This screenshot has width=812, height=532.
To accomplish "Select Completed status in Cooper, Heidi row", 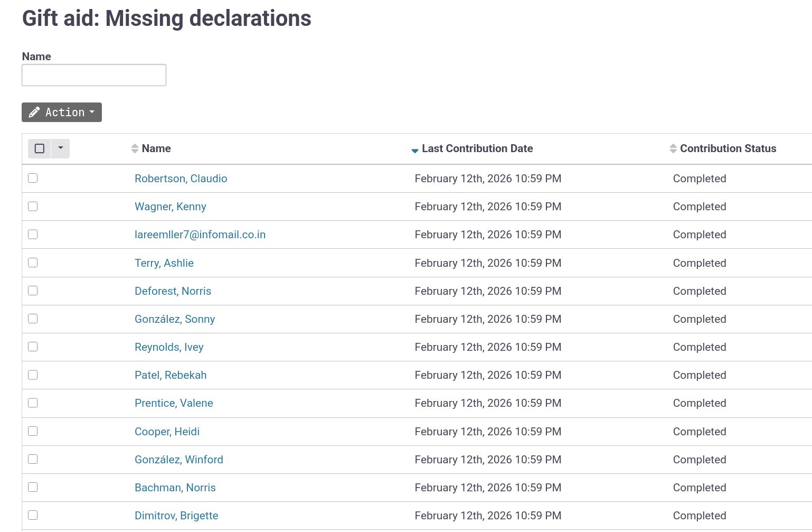I will click(700, 432).
